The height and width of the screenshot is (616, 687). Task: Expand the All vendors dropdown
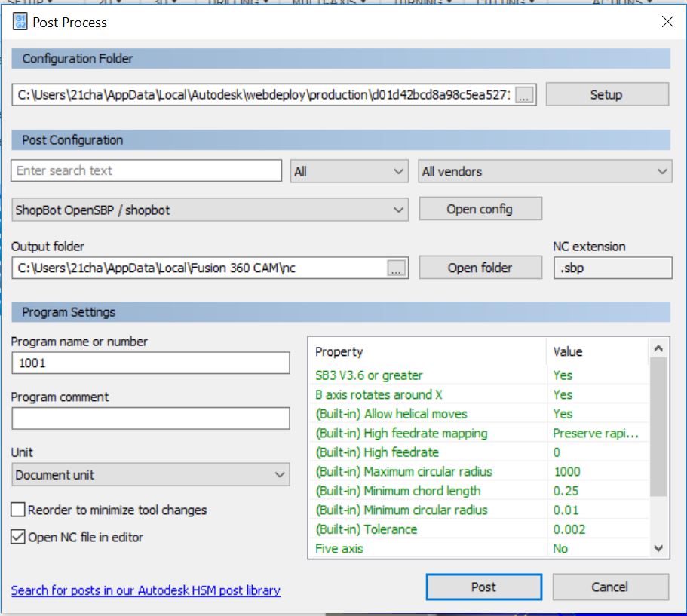pyautogui.click(x=544, y=171)
